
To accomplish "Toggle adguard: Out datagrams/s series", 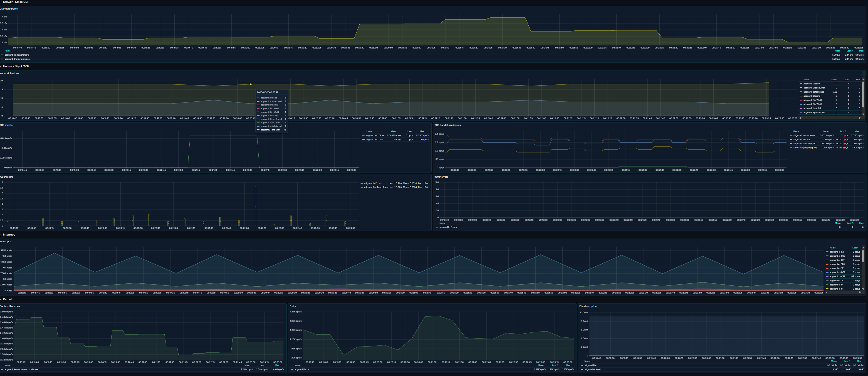I will coord(17,59).
